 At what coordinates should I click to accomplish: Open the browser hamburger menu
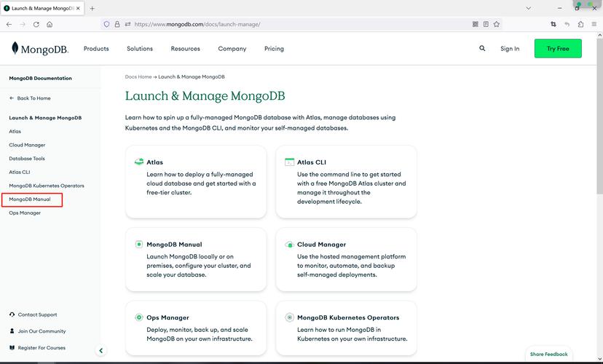pyautogui.click(x=594, y=24)
